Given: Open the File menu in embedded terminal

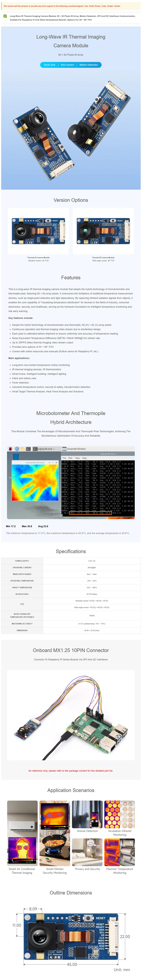Looking at the screenshot, I should (x=64, y=458).
